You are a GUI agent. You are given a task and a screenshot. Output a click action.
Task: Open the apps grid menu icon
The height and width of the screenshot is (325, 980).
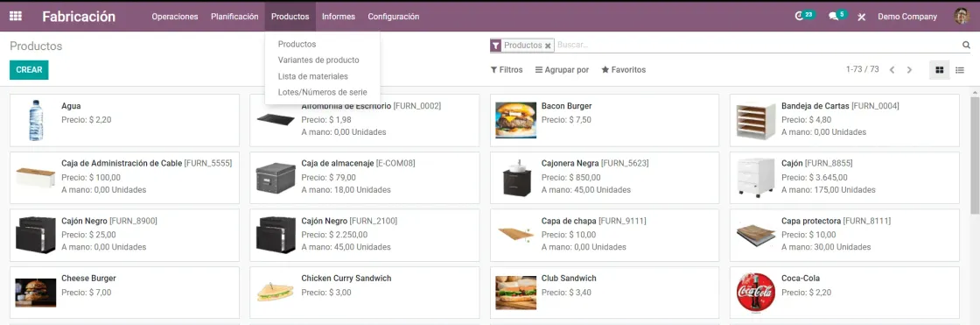[x=16, y=17]
